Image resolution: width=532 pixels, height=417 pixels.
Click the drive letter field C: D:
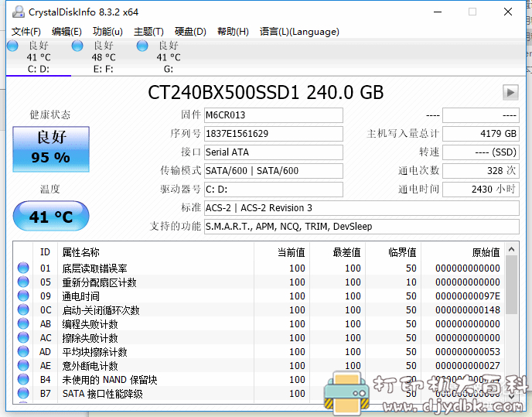tap(274, 189)
